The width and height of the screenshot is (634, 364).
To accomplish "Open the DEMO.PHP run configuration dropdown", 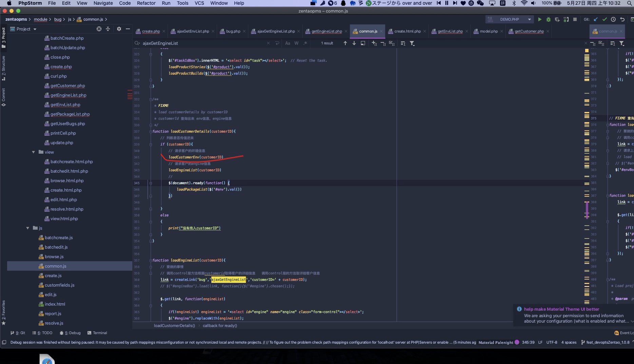I will tap(509, 19).
